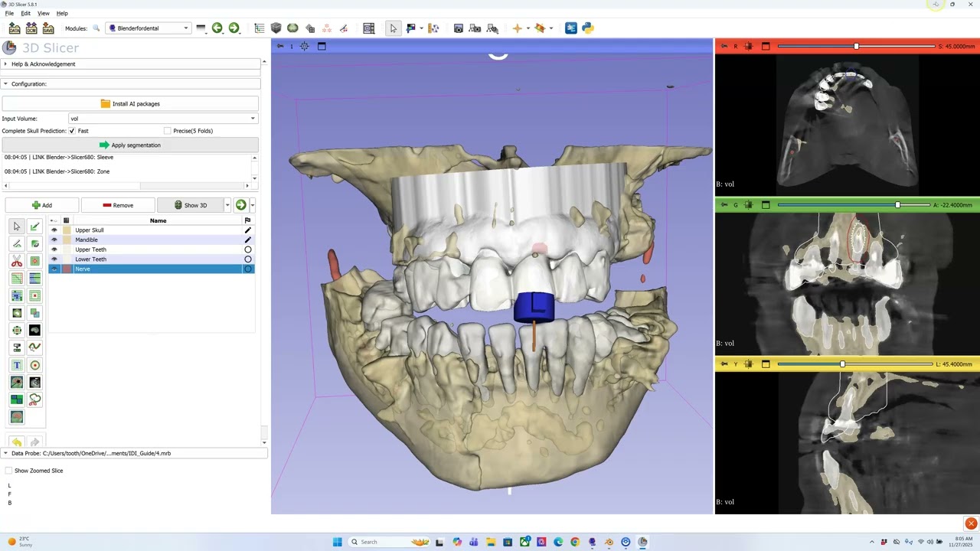Click the Save scene toolbar icon
980x551 pixels.
(48, 28)
